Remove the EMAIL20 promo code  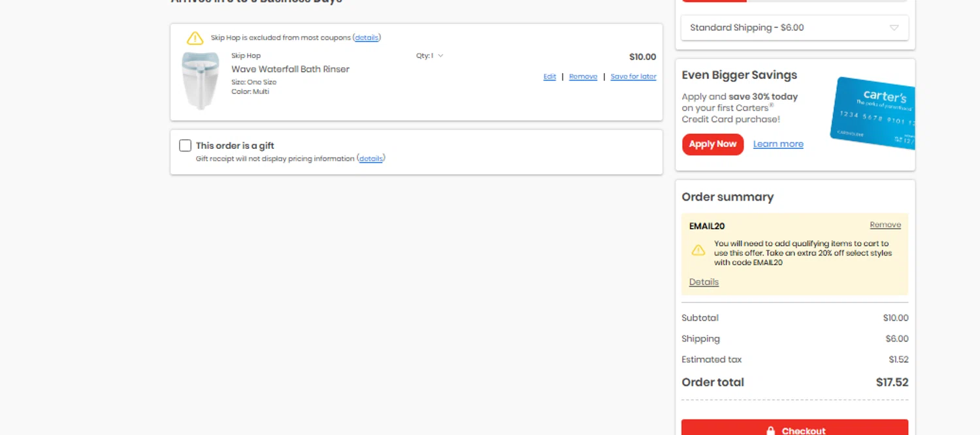(885, 225)
